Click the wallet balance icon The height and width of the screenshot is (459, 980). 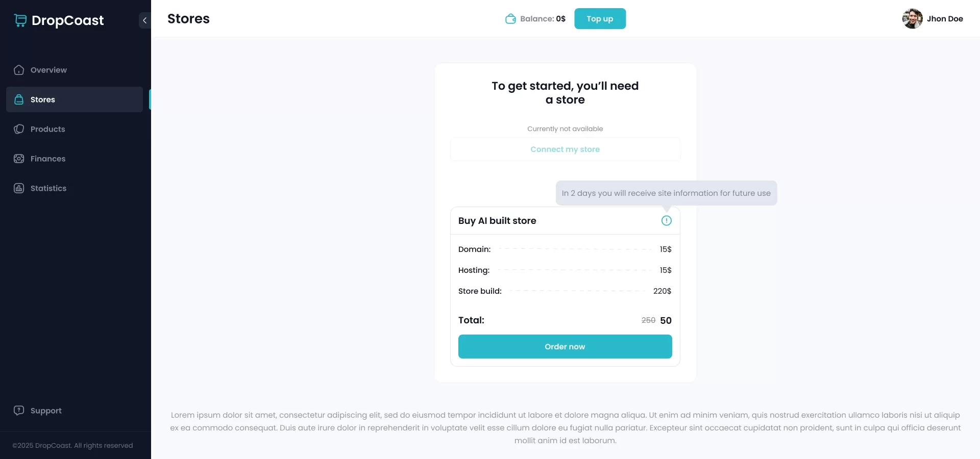point(510,19)
